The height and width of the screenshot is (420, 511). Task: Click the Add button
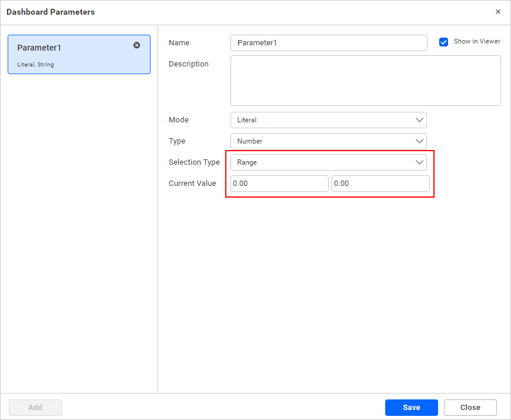click(x=35, y=407)
